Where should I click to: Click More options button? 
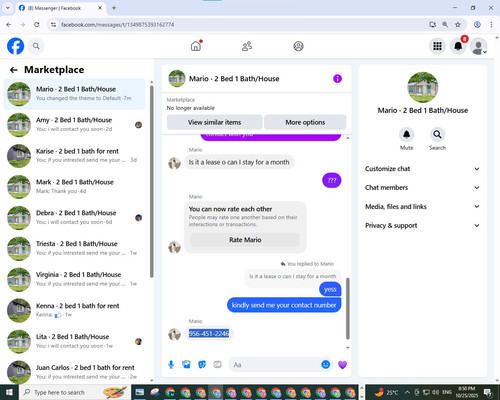pos(305,122)
